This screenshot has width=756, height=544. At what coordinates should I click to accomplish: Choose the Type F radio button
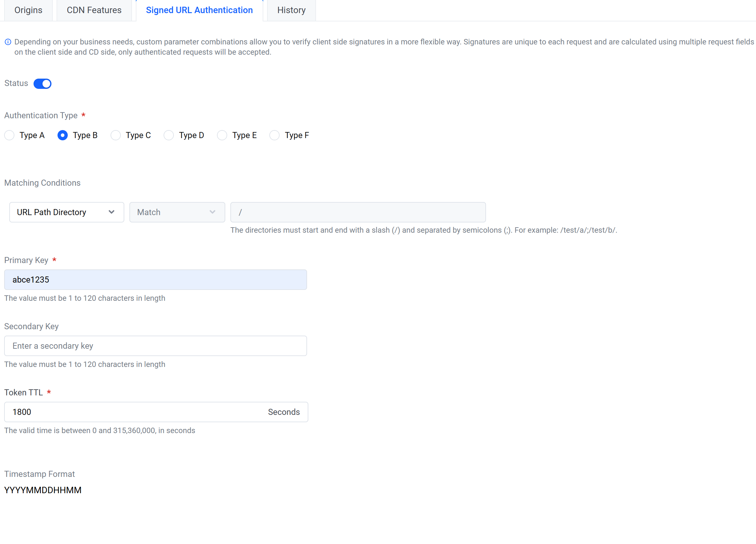274,135
